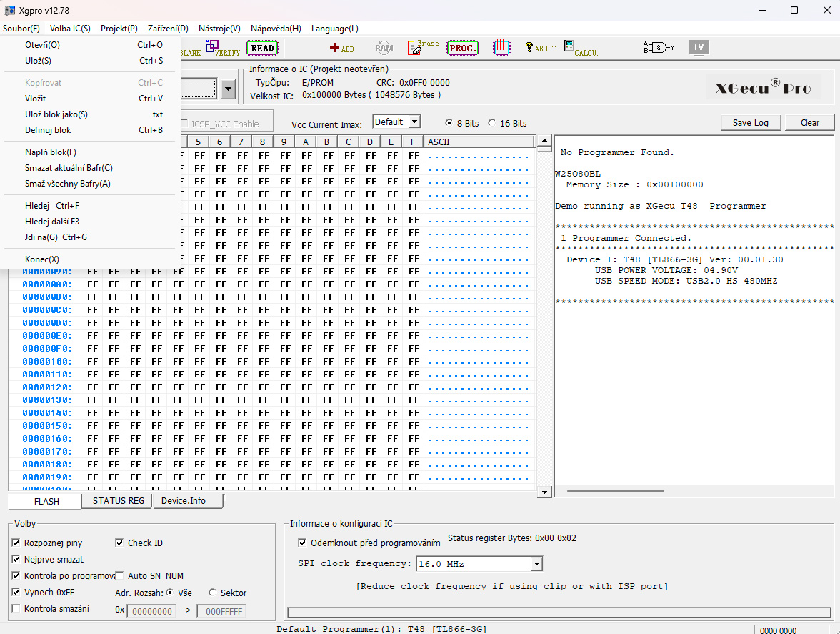Click the Save Log button
The image size is (840, 634).
point(750,123)
